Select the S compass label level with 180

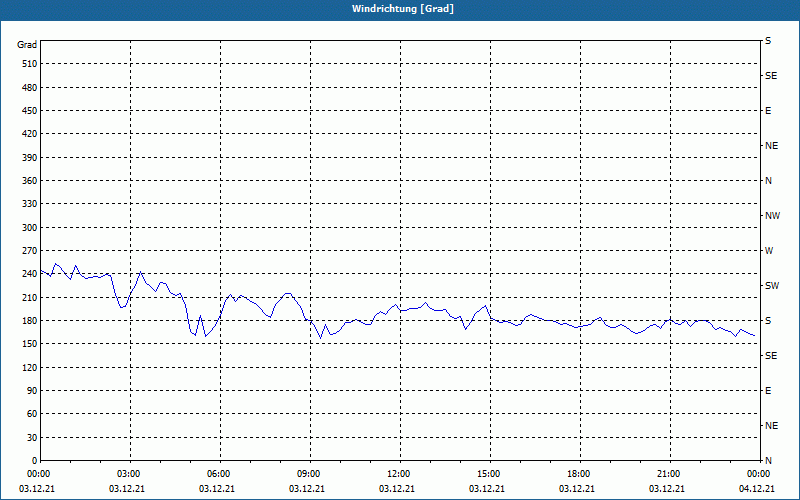(768, 321)
